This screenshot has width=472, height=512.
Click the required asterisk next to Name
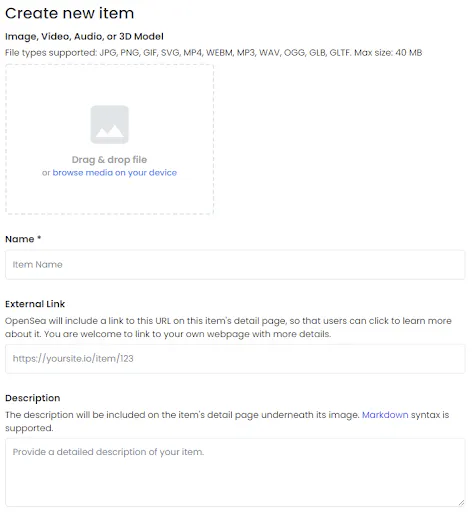(x=39, y=238)
